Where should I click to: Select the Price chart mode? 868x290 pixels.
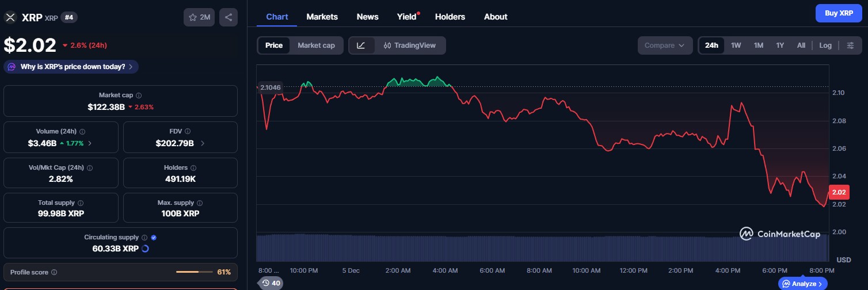(x=274, y=45)
